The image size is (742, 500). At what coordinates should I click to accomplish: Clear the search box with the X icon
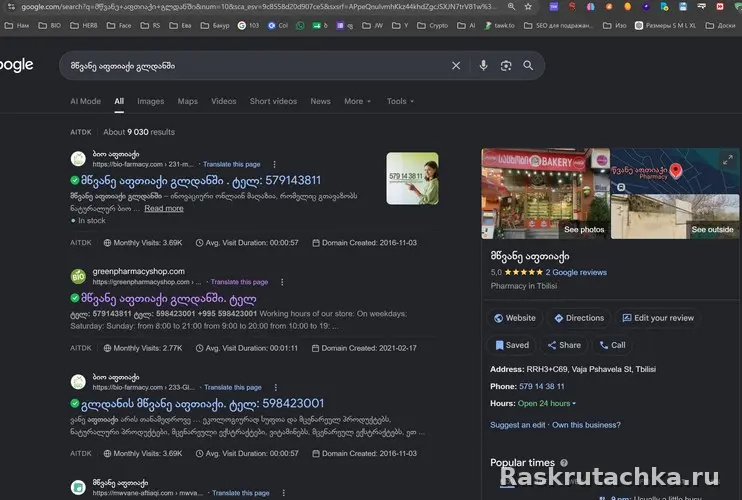pyautogui.click(x=456, y=66)
